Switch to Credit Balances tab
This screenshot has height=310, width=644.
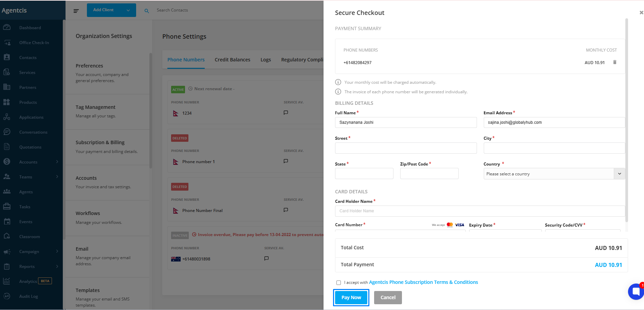[232, 60]
